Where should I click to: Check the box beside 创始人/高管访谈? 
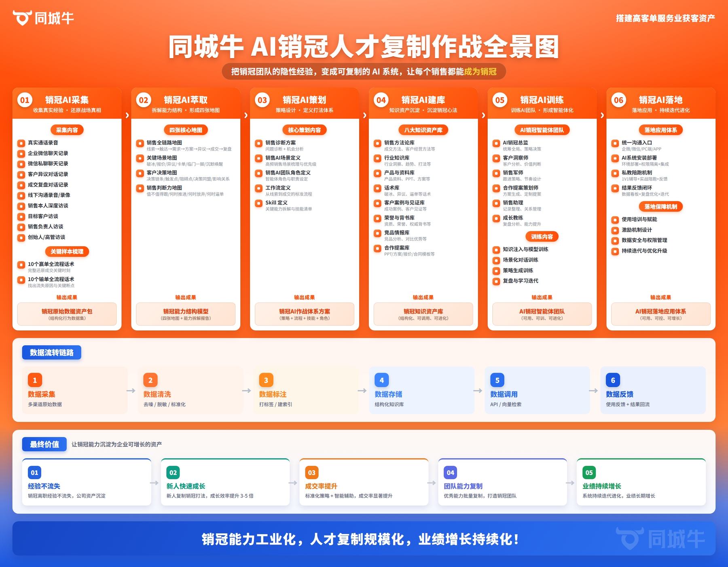point(21,238)
